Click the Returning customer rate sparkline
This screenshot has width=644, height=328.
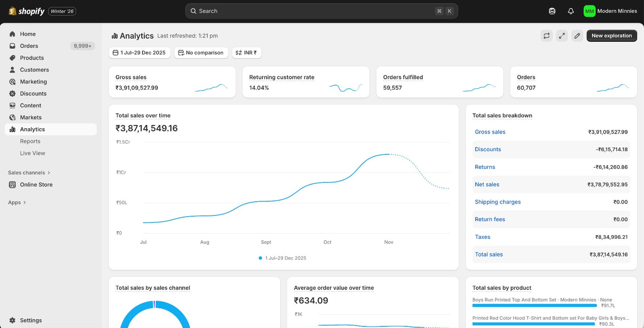click(345, 87)
